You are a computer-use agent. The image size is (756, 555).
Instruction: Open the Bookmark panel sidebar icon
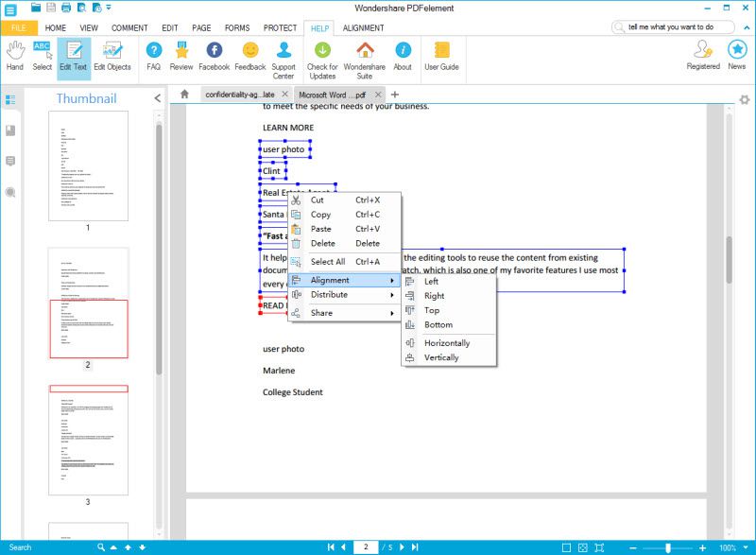point(10,130)
